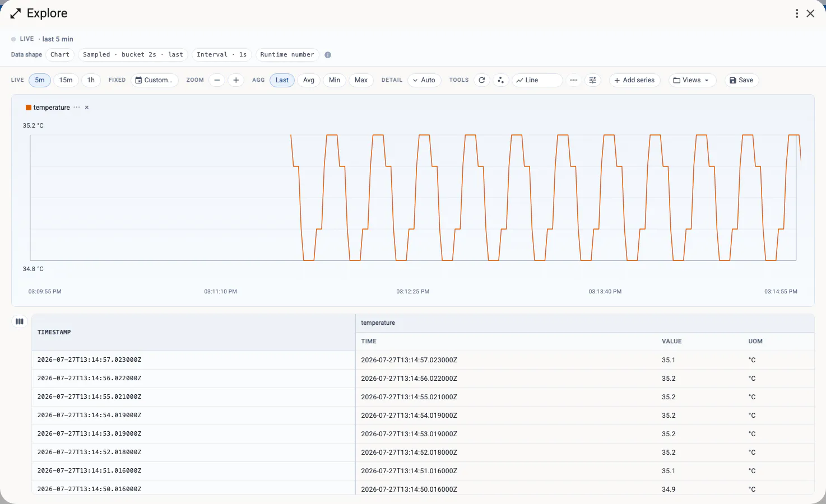
Task: Click timestamp 2026-07-27T13:14:56.022000Z in left column
Action: [x=89, y=379]
